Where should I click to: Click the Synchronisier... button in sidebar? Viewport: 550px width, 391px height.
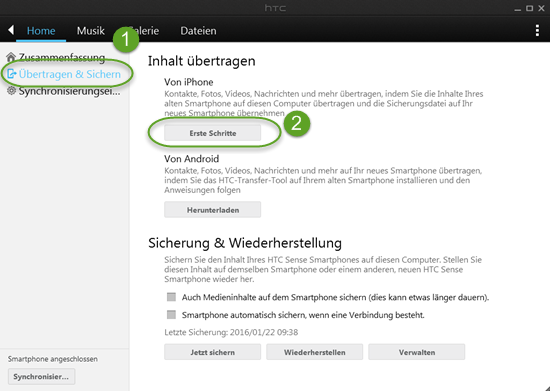pos(41,377)
